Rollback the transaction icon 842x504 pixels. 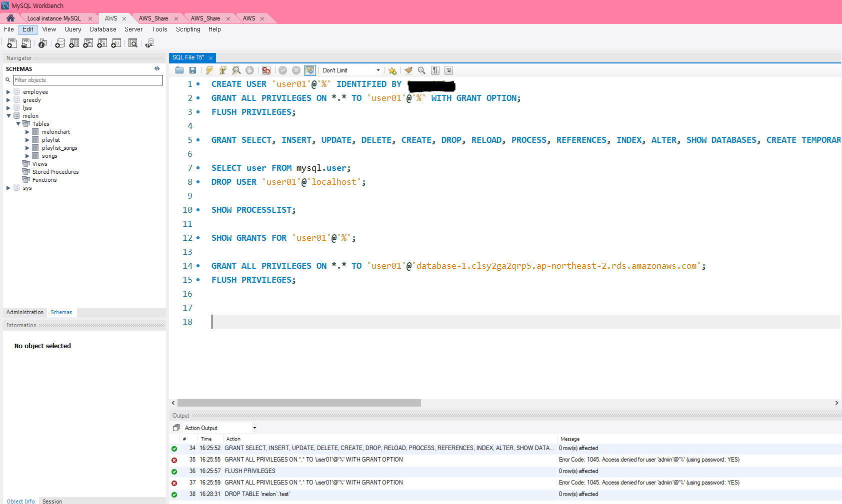click(x=296, y=70)
